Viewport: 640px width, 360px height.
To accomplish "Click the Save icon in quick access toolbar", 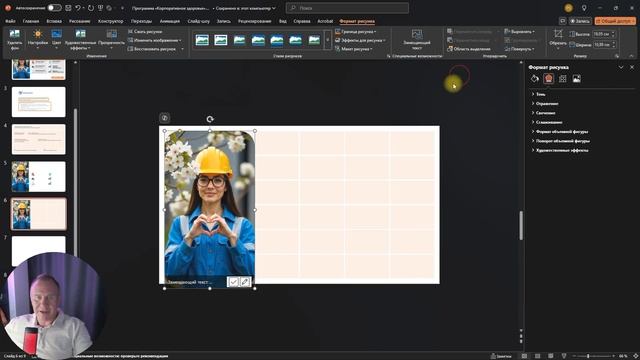I will pos(68,8).
